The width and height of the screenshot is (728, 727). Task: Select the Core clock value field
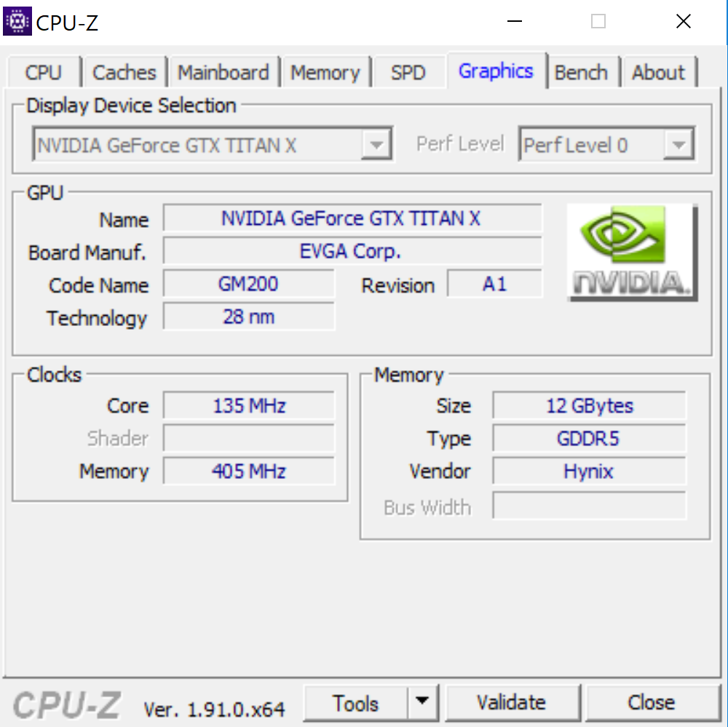pyautogui.click(x=249, y=405)
